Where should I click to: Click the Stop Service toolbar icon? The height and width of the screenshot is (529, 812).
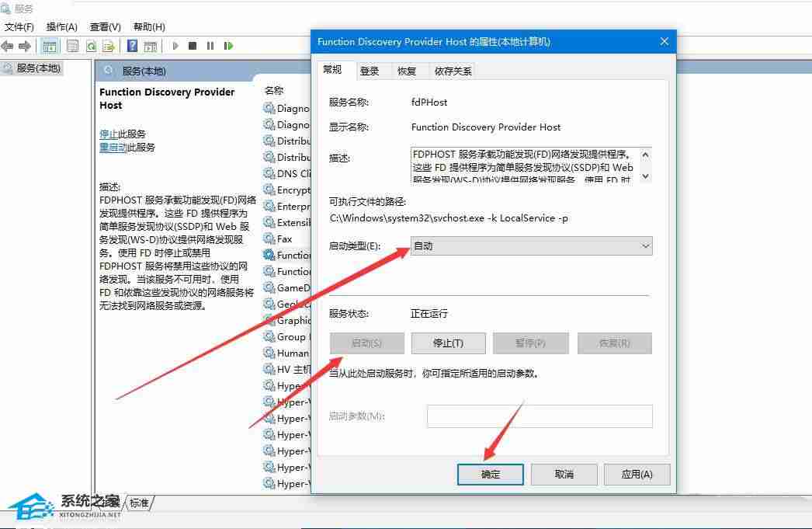(x=193, y=45)
